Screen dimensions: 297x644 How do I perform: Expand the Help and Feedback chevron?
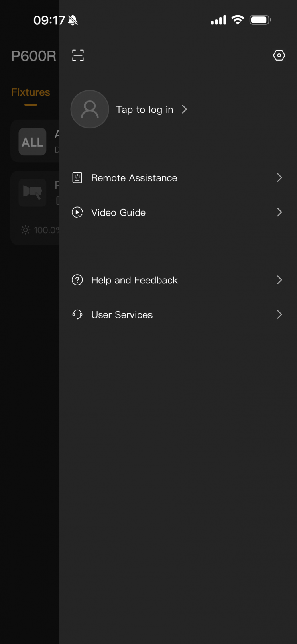coord(279,280)
